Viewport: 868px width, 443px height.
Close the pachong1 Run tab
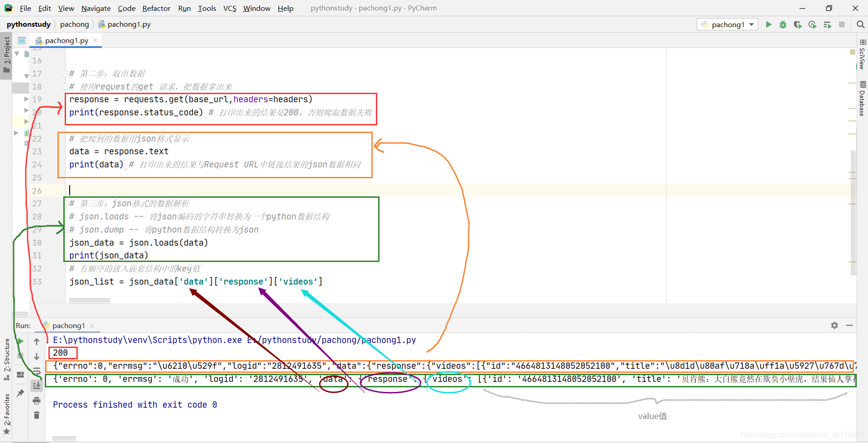tap(92, 326)
